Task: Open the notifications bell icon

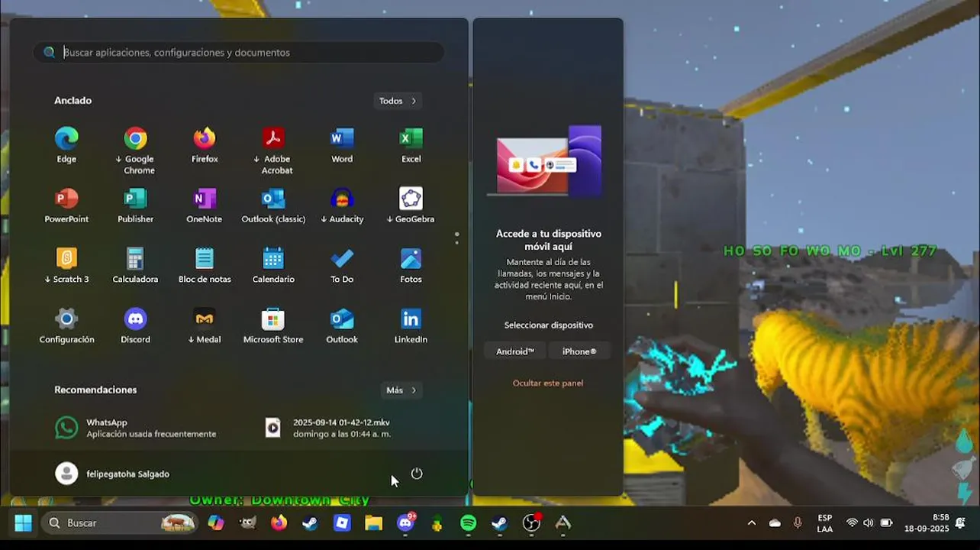Action: [960, 523]
